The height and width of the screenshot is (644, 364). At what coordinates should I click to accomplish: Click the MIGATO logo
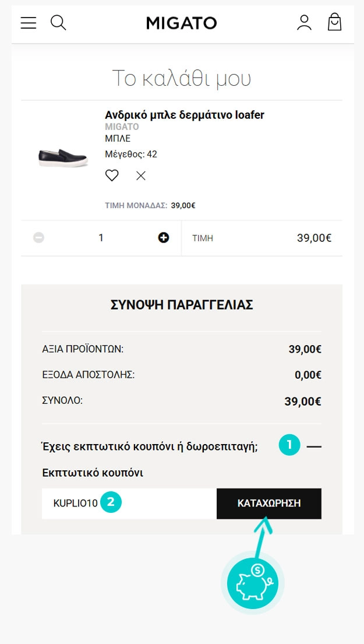(x=181, y=23)
